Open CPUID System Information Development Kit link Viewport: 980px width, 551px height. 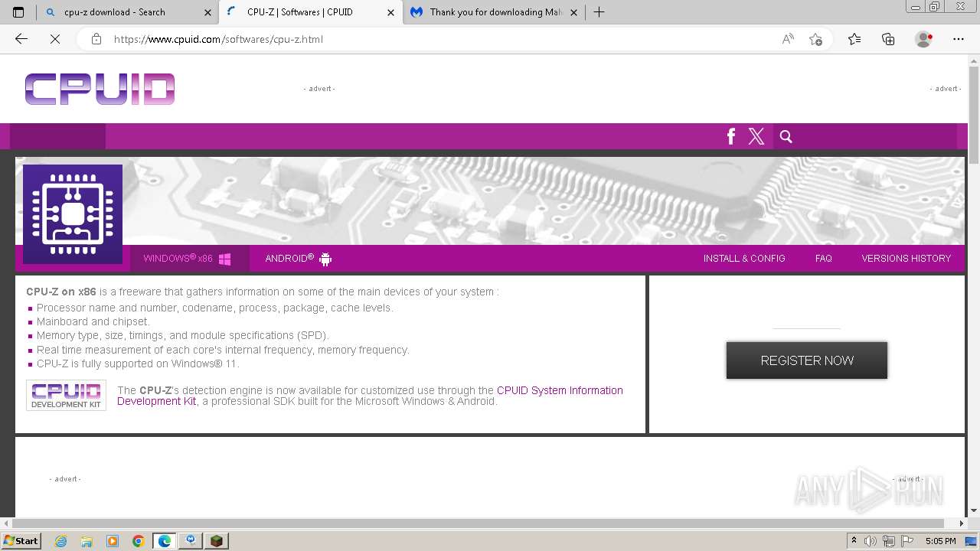click(x=370, y=396)
